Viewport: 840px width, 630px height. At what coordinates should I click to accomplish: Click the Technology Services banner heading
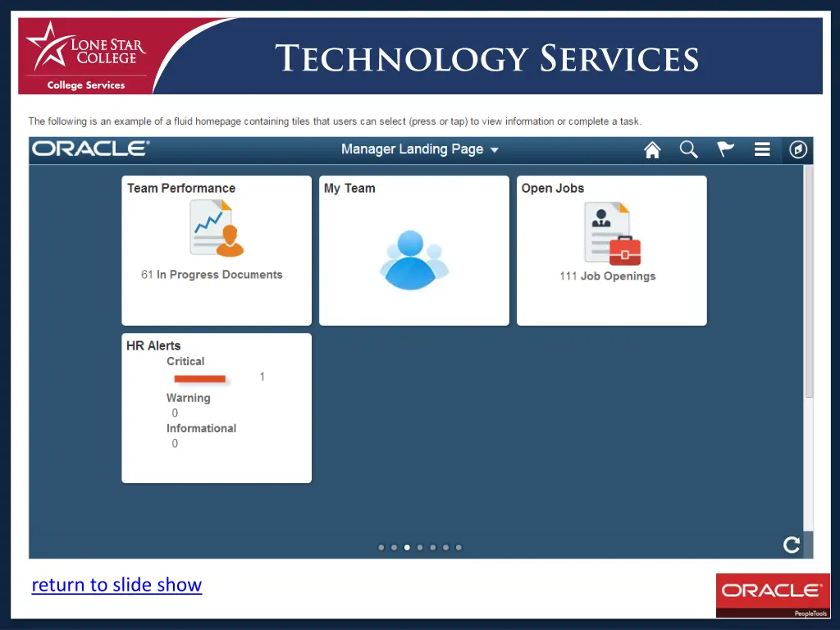487,58
